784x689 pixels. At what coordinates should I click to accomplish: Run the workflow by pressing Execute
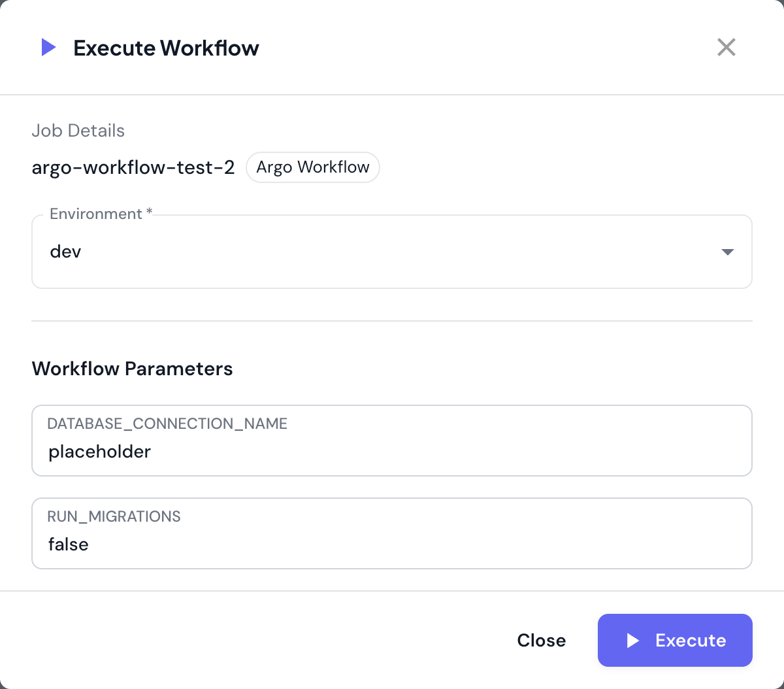675,641
